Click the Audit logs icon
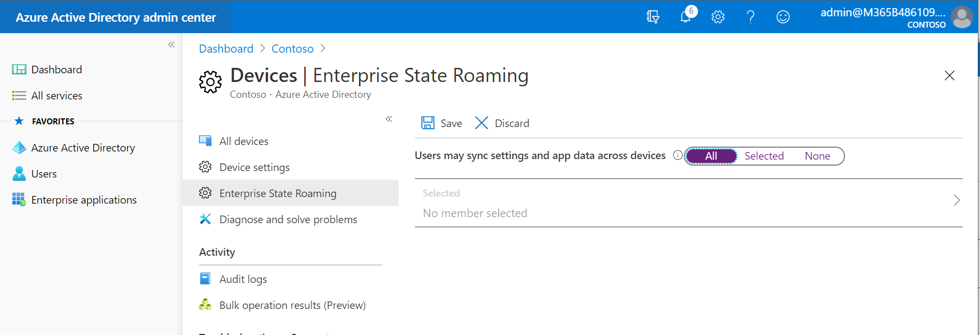This screenshot has width=980, height=335. (x=206, y=279)
